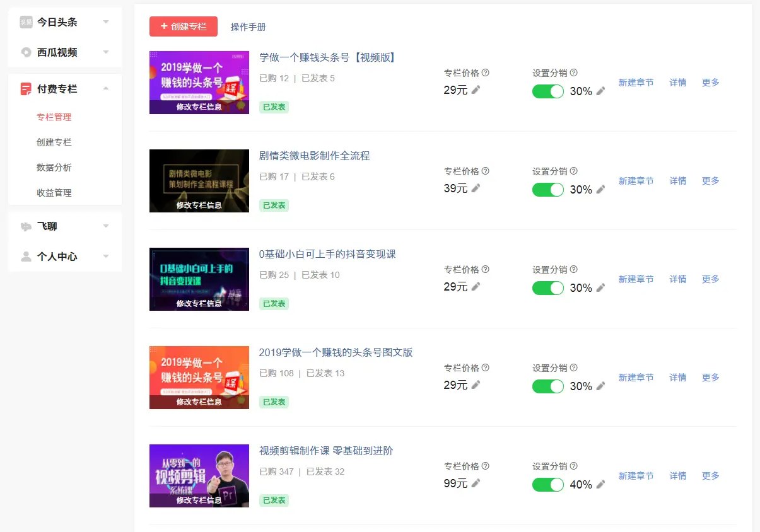Open 专栏价格 help icon in 视频剪辑制作课 row
The image size is (760, 532).
486,466
